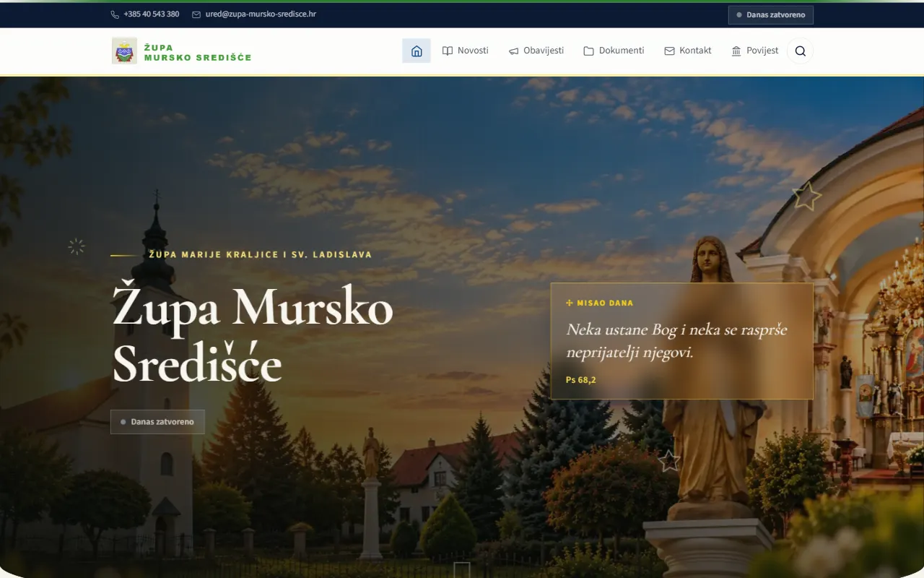
Task: Go to the Home page icon
Action: [x=417, y=51]
